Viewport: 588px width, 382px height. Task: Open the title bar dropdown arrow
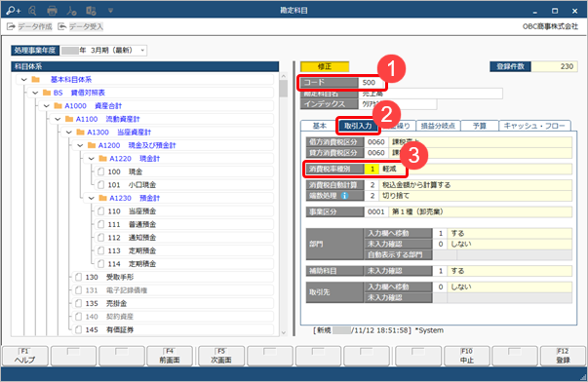point(110,11)
